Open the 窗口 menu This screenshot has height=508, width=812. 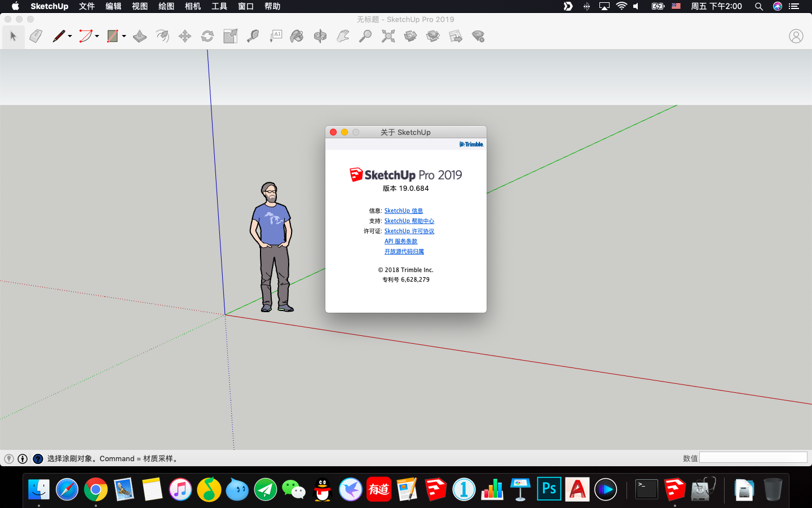pyautogui.click(x=246, y=6)
